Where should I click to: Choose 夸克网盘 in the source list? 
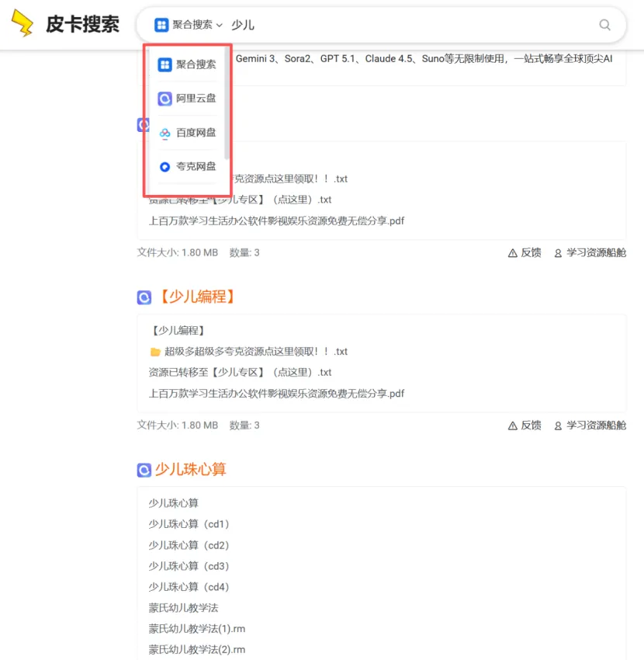tap(187, 167)
